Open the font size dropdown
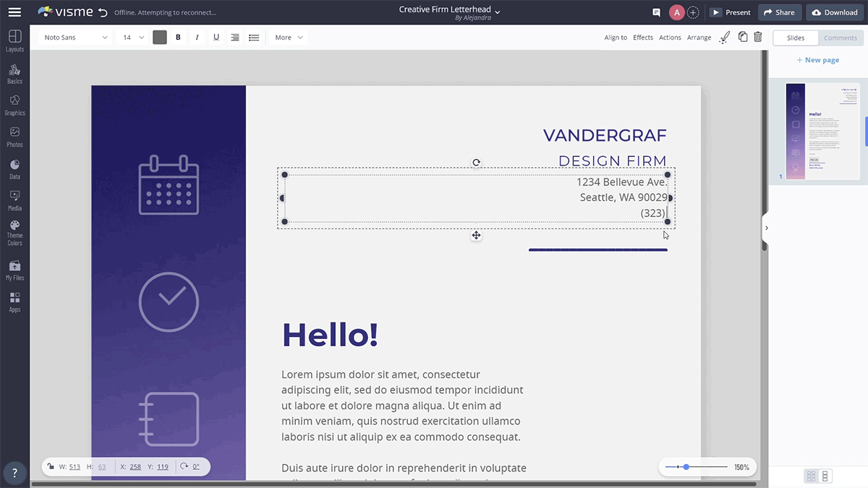Screen dimensions: 868x488 click(130, 37)
